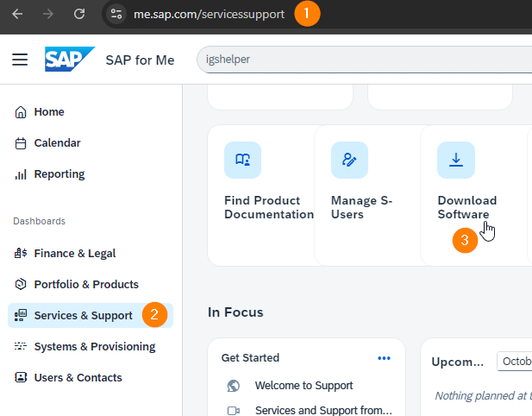The height and width of the screenshot is (416, 532).
Task: Click the Reporting bar chart icon
Action: 21,174
